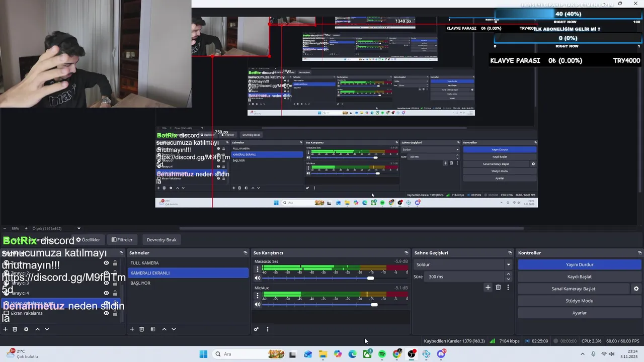644x362 pixels.
Task: Click Kaydı Başlat to start recording
Action: [x=580, y=277]
